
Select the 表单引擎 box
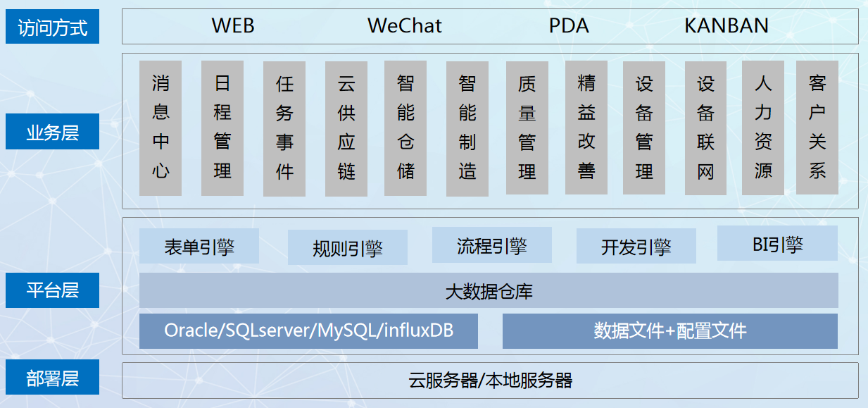(199, 246)
